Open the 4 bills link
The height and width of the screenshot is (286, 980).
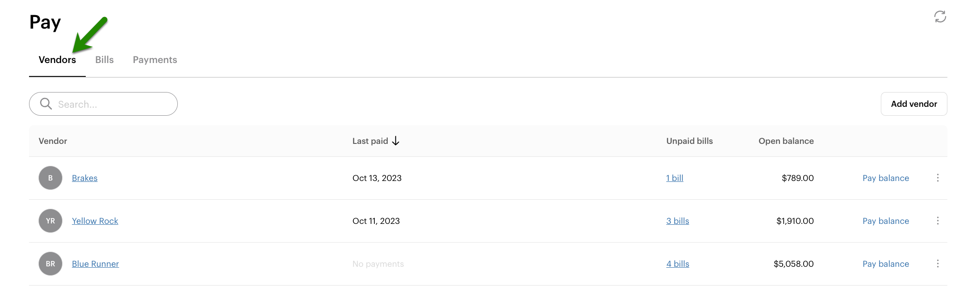(x=678, y=264)
